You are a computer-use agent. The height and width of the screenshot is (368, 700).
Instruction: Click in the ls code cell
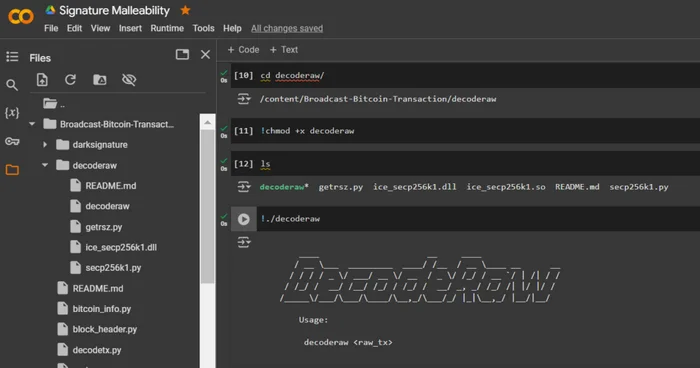[478, 164]
